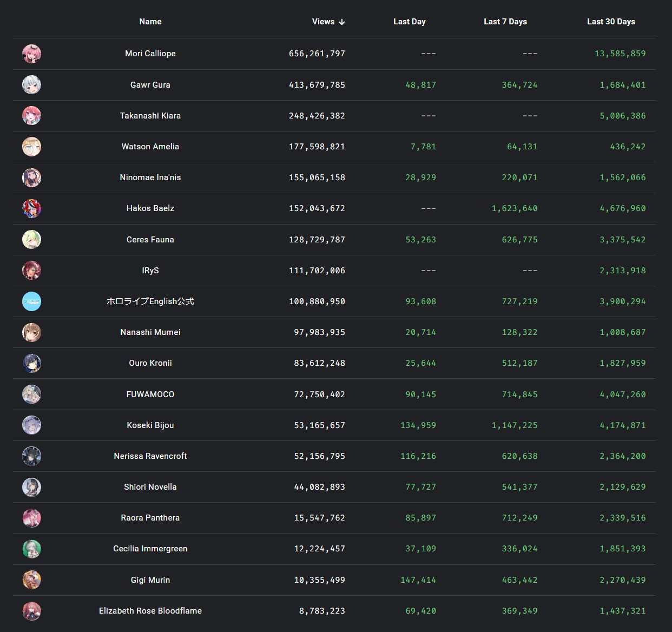
Task: Open Ceres Fauna's avatar thumbnail
Action: click(x=31, y=240)
